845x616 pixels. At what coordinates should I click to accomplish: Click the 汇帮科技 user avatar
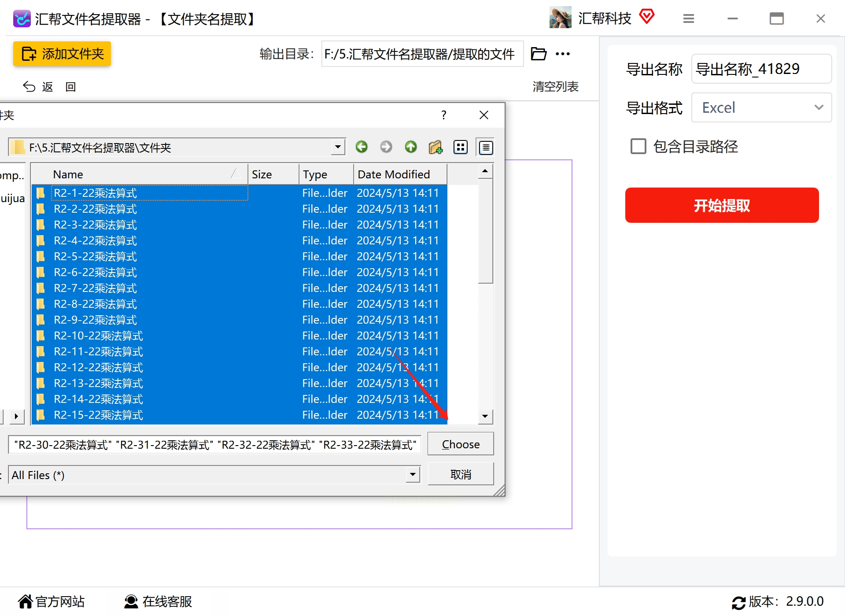[x=560, y=18]
